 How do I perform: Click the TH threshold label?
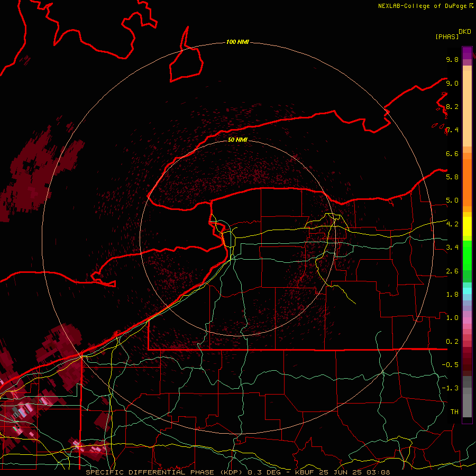pos(454,412)
